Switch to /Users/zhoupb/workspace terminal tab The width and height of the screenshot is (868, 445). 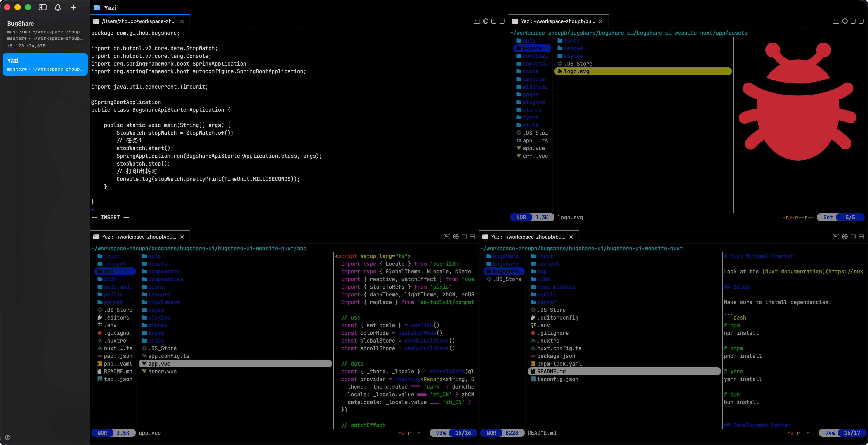(x=139, y=21)
